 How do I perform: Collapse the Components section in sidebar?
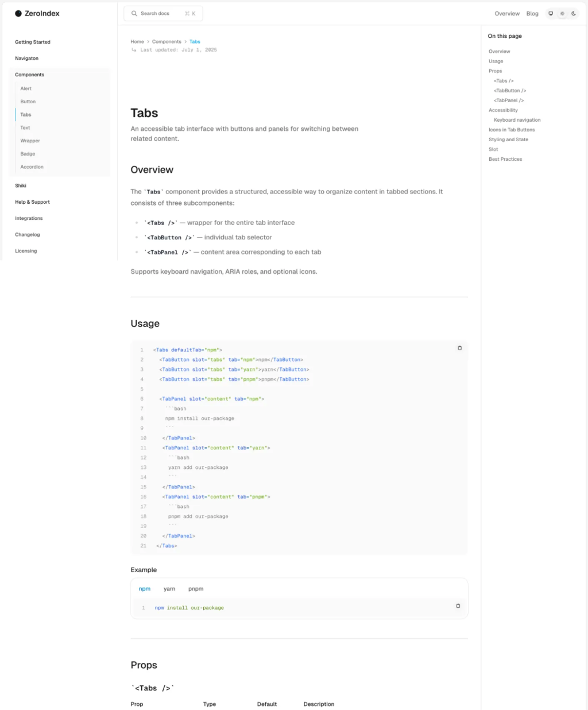pos(29,74)
